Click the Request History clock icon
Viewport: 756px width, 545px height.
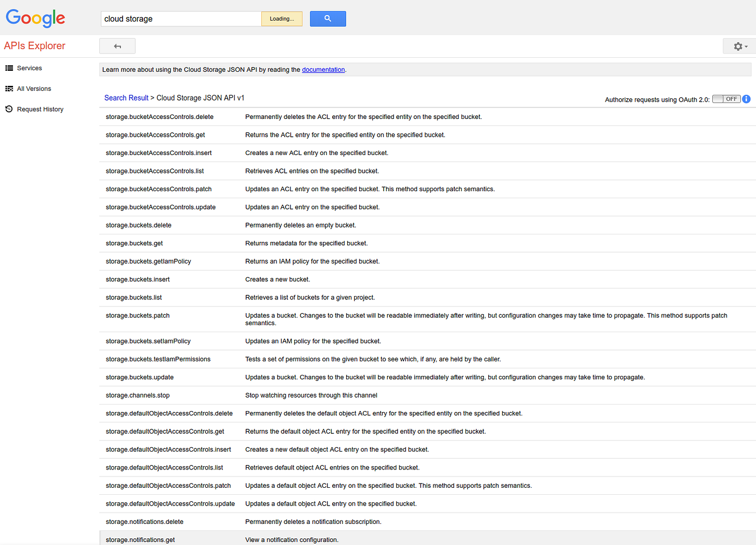point(9,109)
